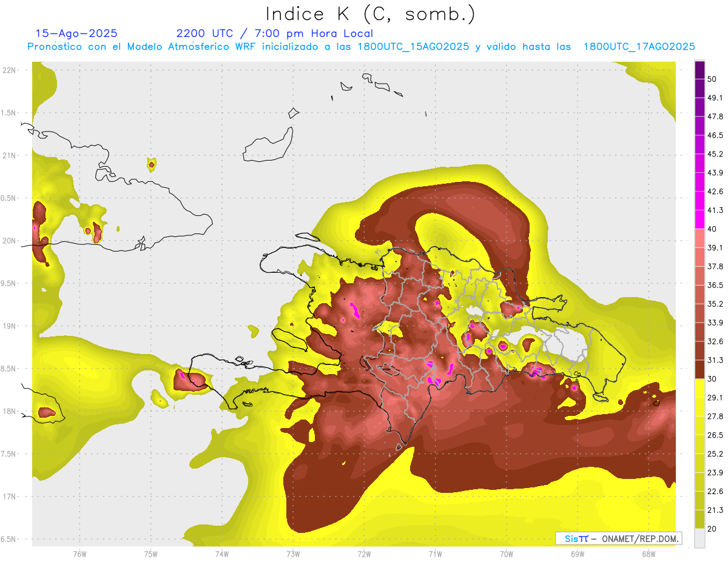This screenshot has height=562, width=728.
Task: Click the bright yellow swatch between 29.1 and 30
Action: (700, 388)
